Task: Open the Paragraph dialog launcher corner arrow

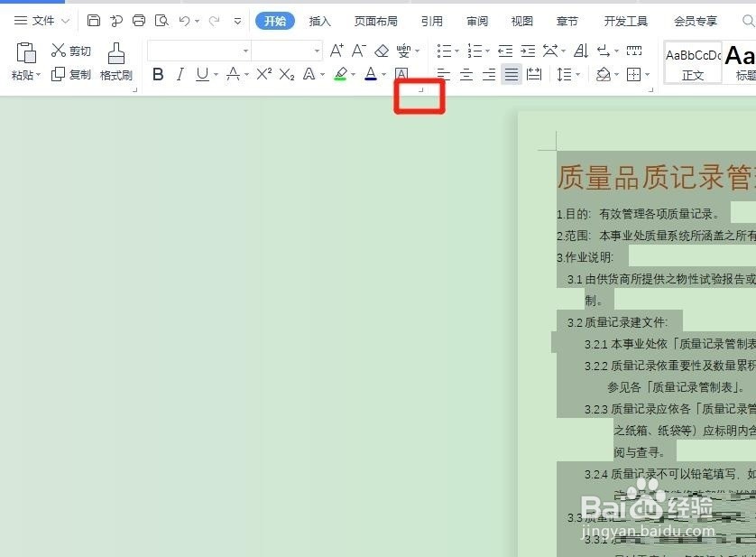Action: (650, 89)
